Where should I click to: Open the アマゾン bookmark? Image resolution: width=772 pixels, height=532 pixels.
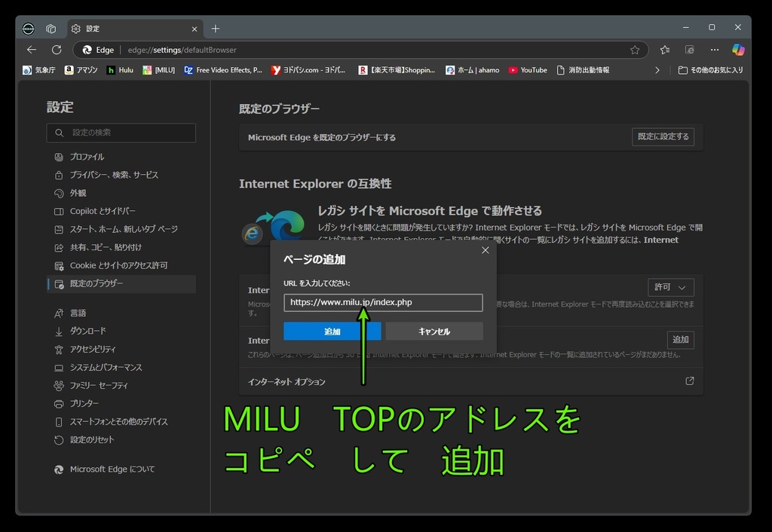coord(81,70)
